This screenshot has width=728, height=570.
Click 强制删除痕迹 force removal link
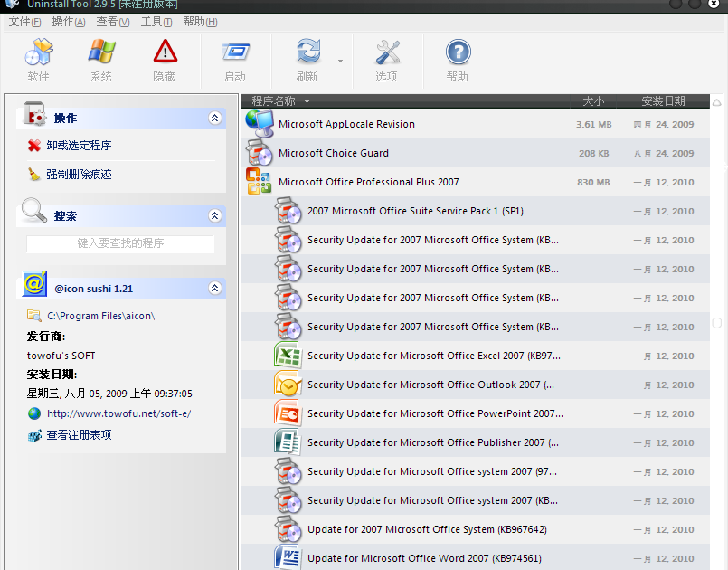point(79,175)
